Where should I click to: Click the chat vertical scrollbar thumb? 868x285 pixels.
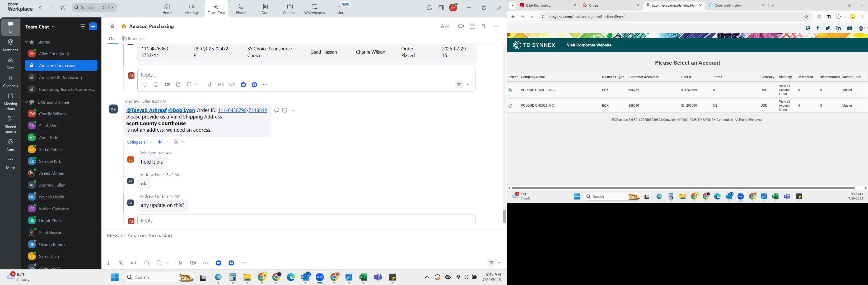click(x=504, y=216)
